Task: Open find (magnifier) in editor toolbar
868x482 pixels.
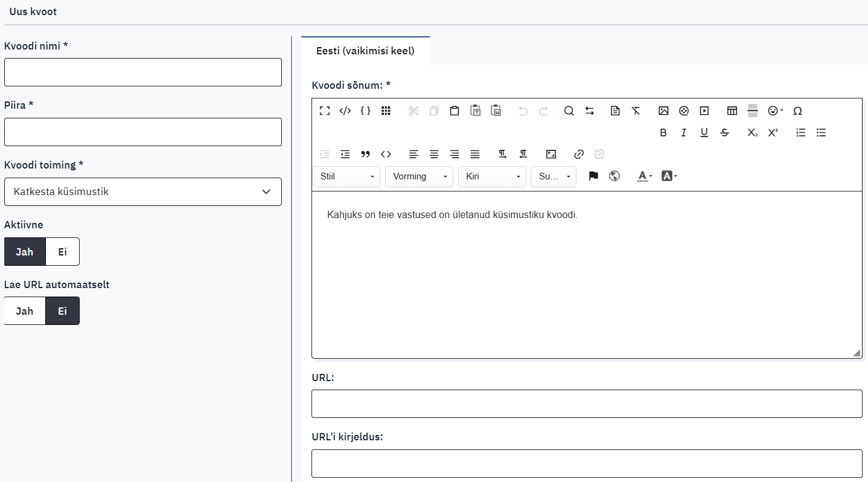Action: pyautogui.click(x=569, y=111)
